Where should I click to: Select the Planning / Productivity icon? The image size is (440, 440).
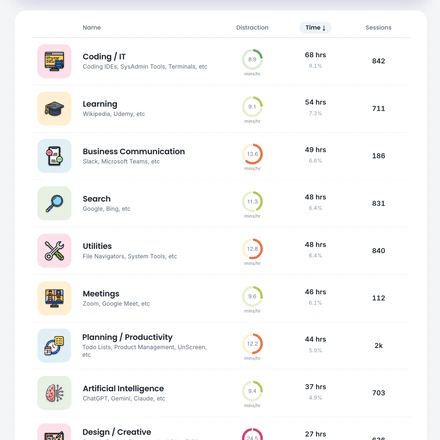click(54, 346)
